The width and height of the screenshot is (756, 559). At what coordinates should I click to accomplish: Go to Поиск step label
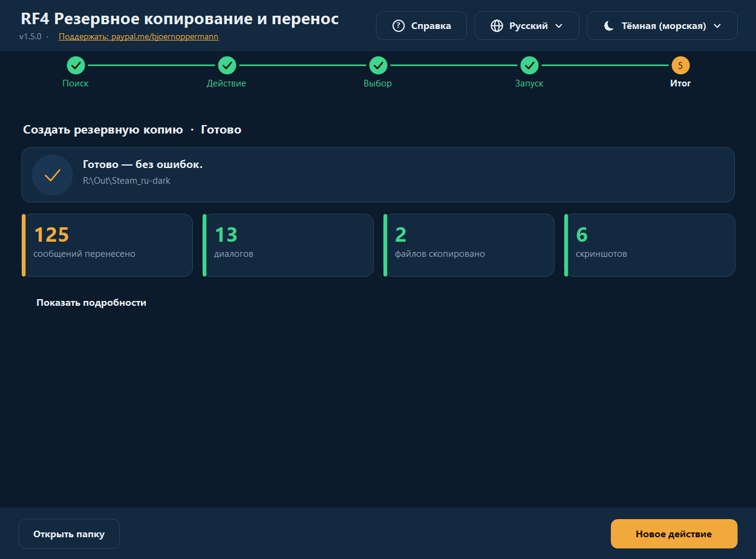(76, 83)
